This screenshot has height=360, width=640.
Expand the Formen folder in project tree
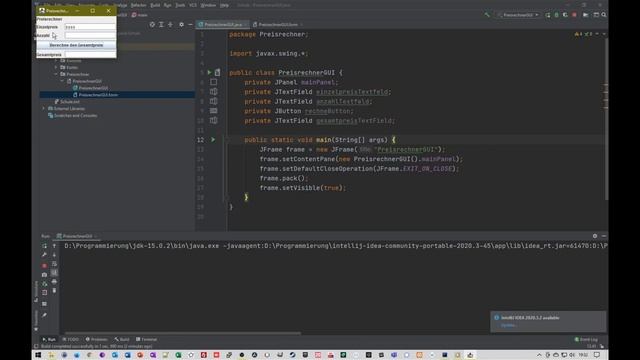56,67
